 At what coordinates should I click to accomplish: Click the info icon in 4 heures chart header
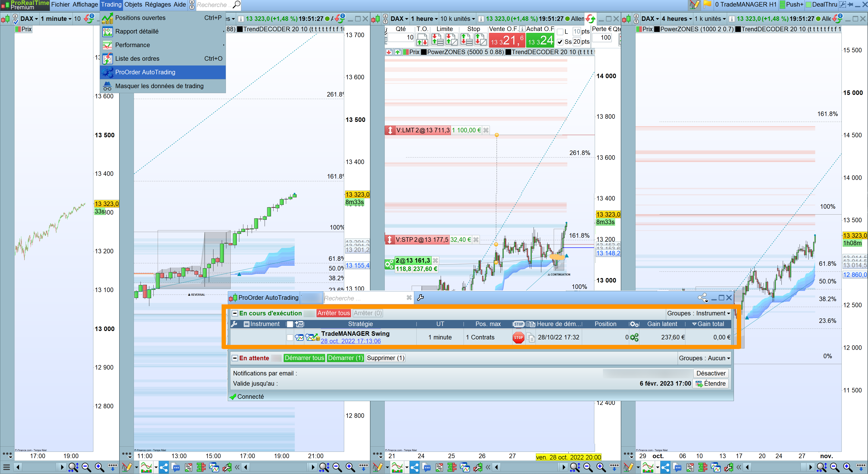[732, 19]
